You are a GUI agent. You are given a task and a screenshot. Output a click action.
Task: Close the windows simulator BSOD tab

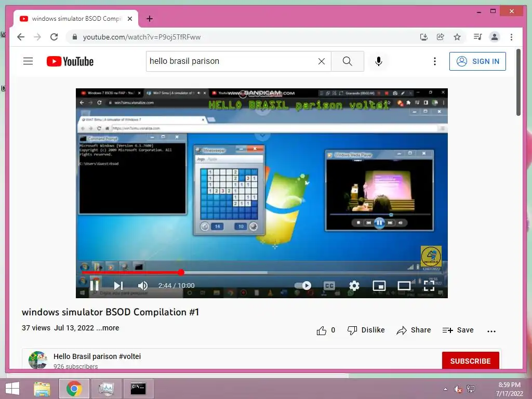130,19
